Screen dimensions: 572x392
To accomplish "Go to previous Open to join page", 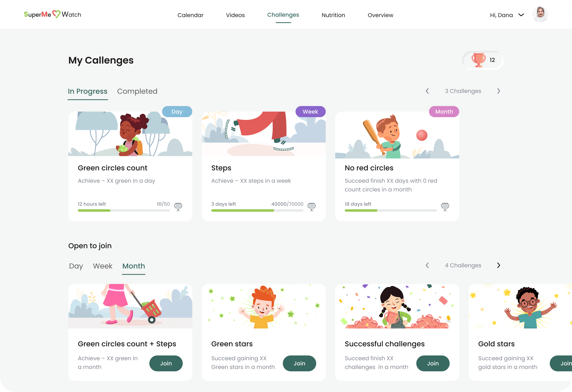I will coord(427,265).
